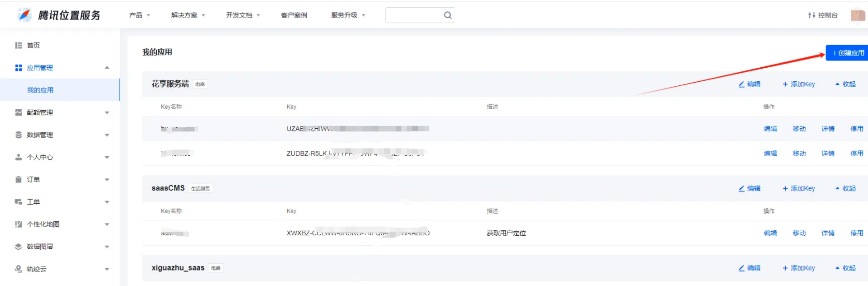This screenshot has height=286, width=868.
Task: Open the 产品 top menu
Action: pos(140,15)
